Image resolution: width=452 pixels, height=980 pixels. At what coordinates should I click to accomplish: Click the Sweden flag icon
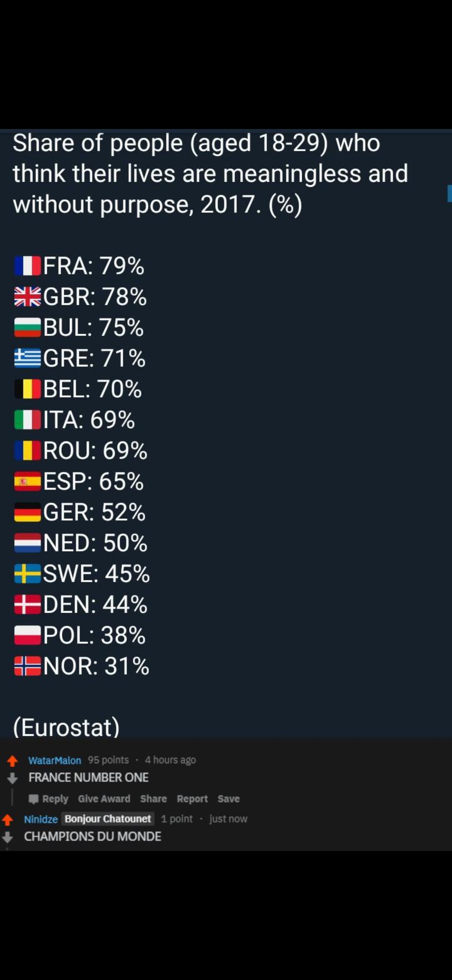(x=28, y=574)
